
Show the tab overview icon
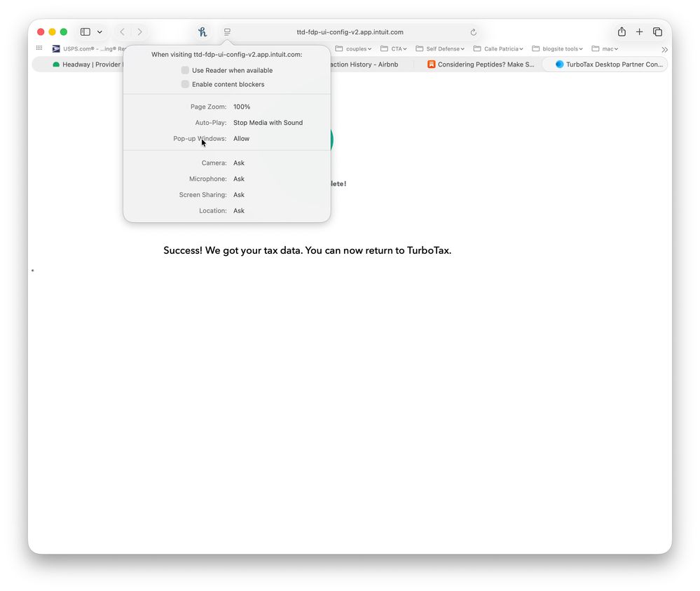[657, 32]
